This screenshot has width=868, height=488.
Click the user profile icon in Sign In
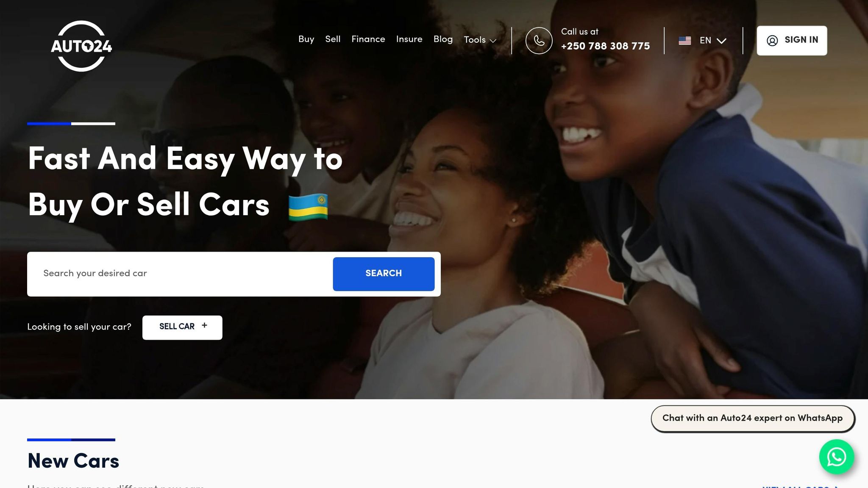coord(772,41)
